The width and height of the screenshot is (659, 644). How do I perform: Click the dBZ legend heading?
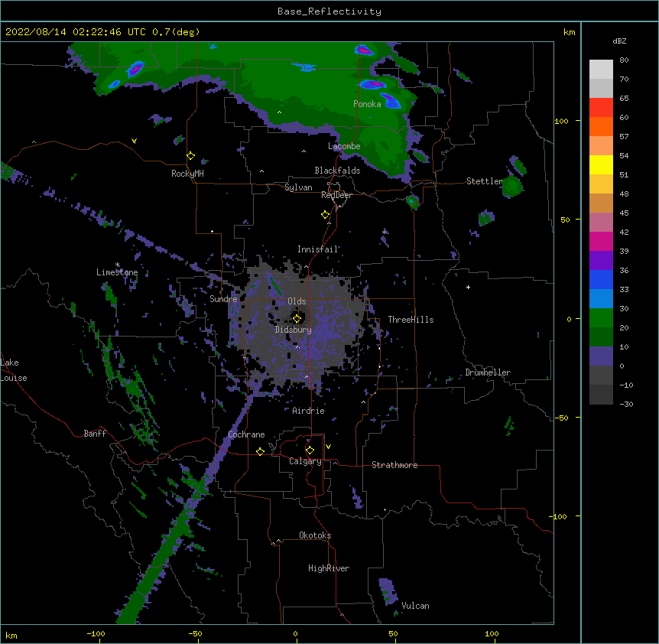point(619,41)
